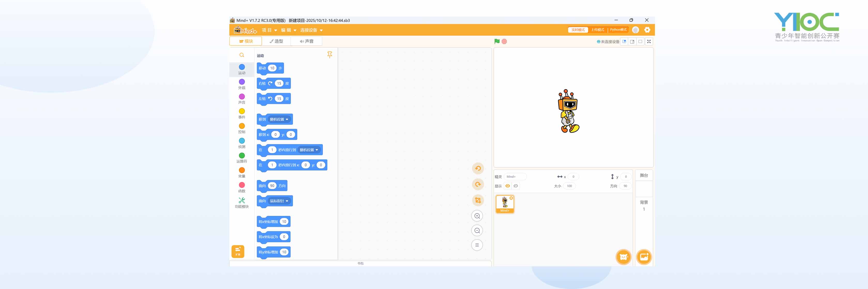The width and height of the screenshot is (868, 289).
Task: Click the green flag to run
Action: (497, 41)
